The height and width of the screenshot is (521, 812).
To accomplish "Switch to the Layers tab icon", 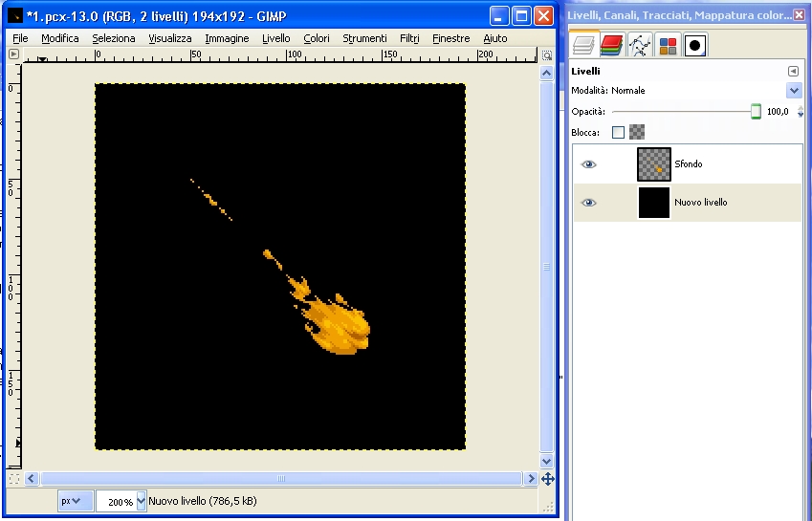I will (x=583, y=45).
